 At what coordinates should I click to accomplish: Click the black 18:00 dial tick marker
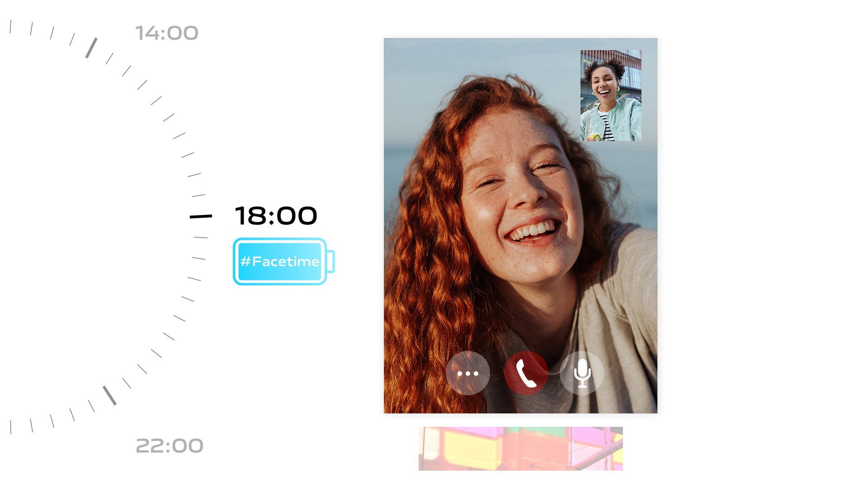[201, 216]
